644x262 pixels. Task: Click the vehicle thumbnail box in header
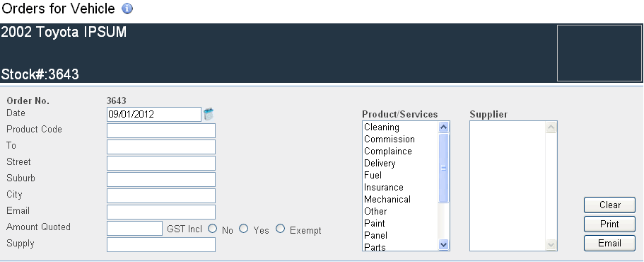tap(599, 53)
